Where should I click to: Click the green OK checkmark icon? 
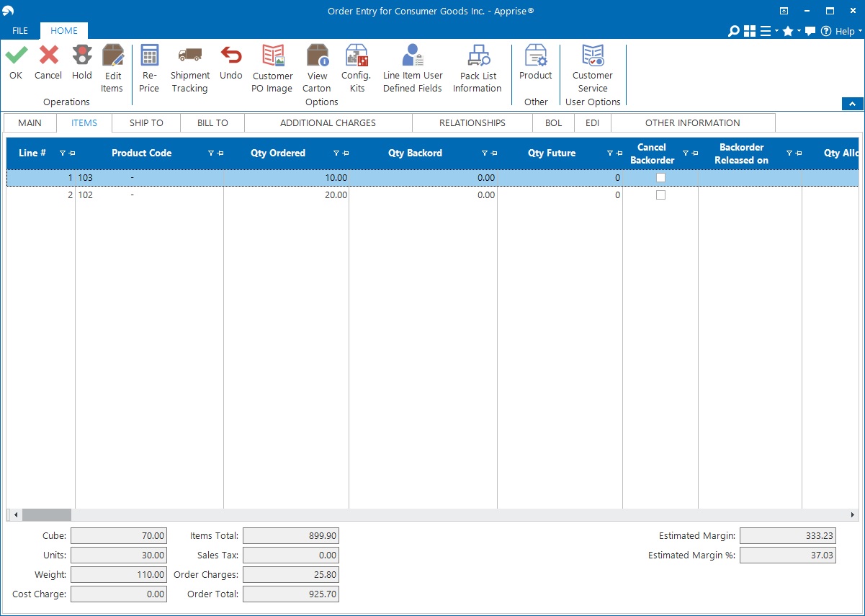(x=16, y=55)
